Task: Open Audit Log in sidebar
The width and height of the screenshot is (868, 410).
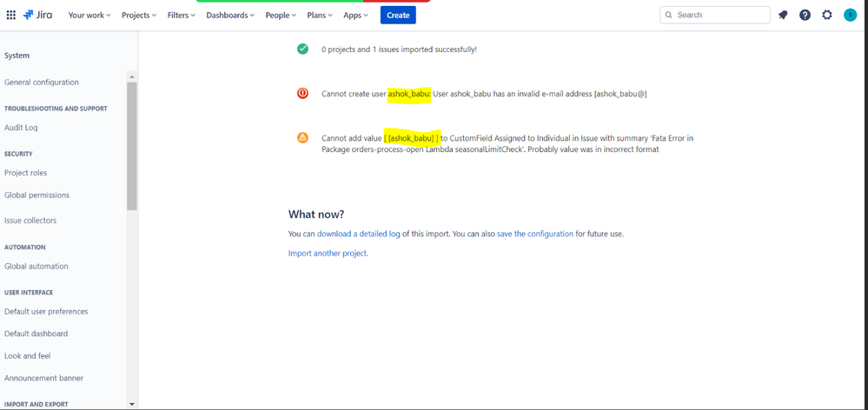Action: pyautogui.click(x=21, y=128)
